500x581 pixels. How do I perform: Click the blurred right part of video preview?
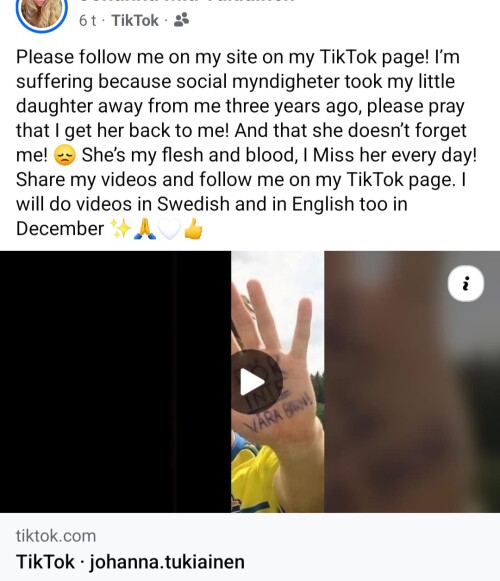[x=412, y=382]
